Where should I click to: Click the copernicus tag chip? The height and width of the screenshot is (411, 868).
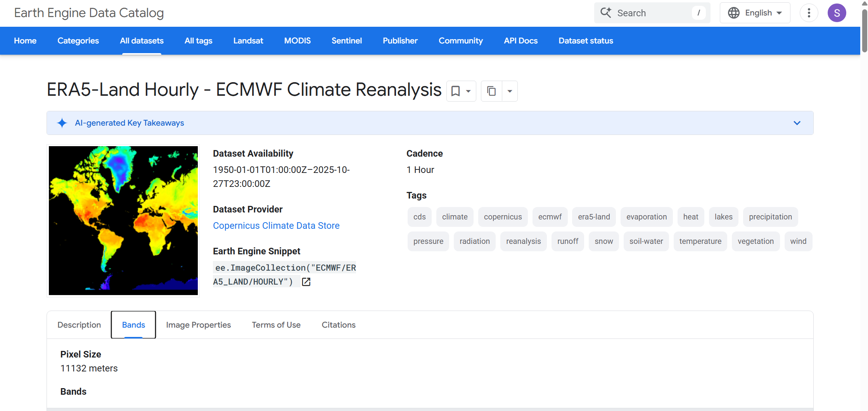(x=503, y=217)
